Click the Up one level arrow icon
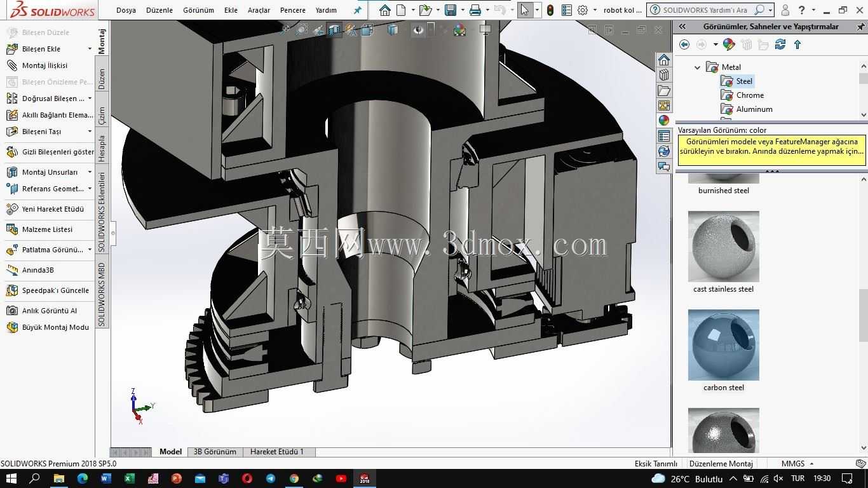 tap(797, 44)
